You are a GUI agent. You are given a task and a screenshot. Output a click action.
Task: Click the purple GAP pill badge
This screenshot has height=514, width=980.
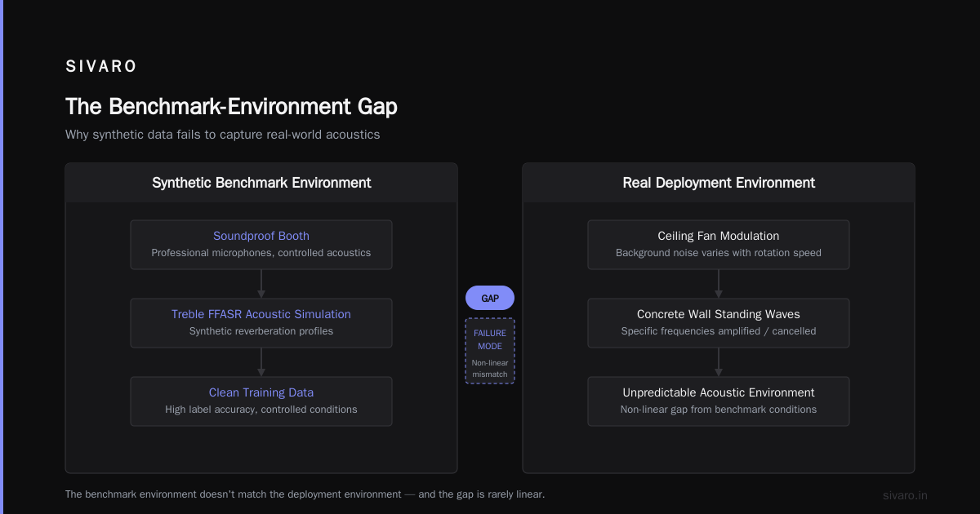pos(490,299)
